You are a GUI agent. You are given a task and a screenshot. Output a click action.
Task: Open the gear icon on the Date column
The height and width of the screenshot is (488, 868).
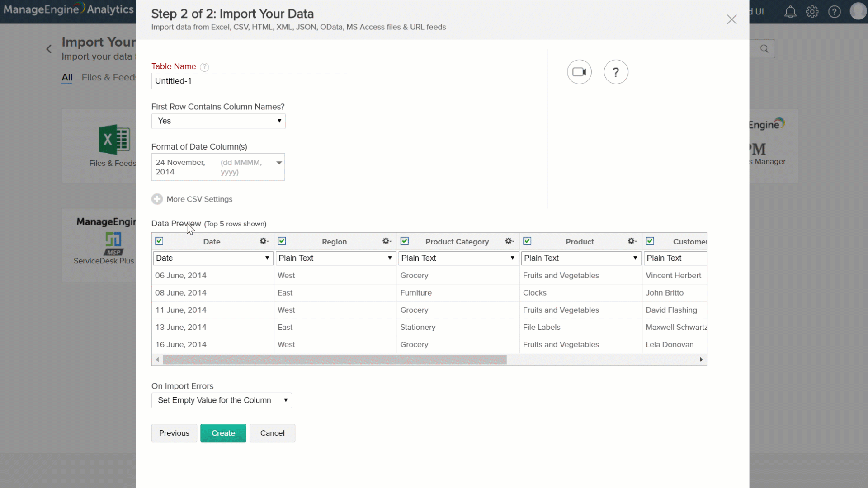pos(264,241)
